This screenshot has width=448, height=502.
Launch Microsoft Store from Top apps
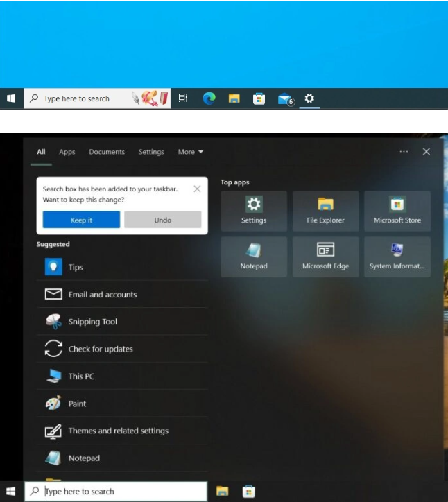[397, 211]
